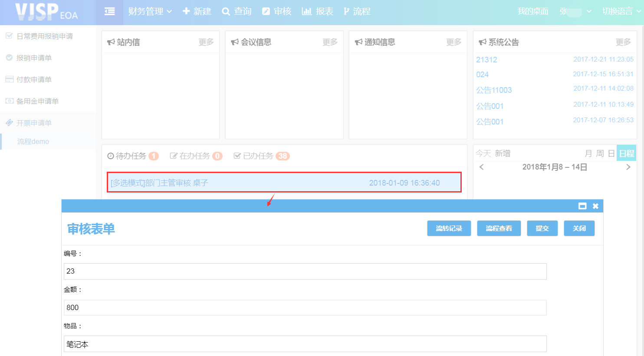Image resolution: width=644 pixels, height=356 pixels.
Task: Open the 审核 menu in top bar
Action: pos(277,12)
